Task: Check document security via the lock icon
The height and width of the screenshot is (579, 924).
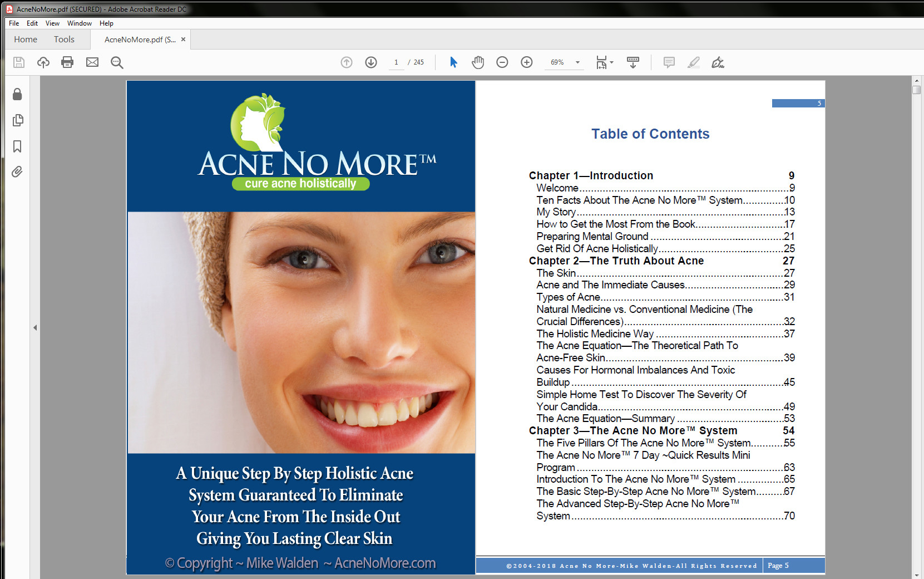Action: click(17, 95)
